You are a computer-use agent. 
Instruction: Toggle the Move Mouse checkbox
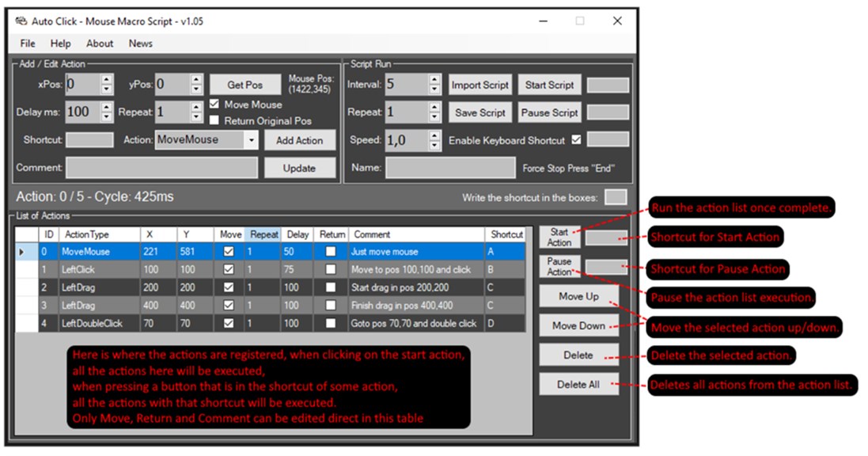(x=214, y=104)
